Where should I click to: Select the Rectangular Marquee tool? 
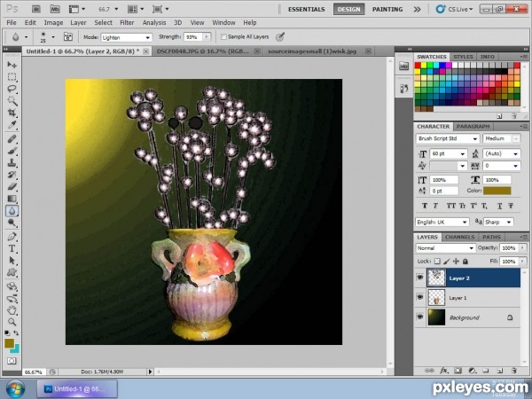pyautogui.click(x=12, y=76)
